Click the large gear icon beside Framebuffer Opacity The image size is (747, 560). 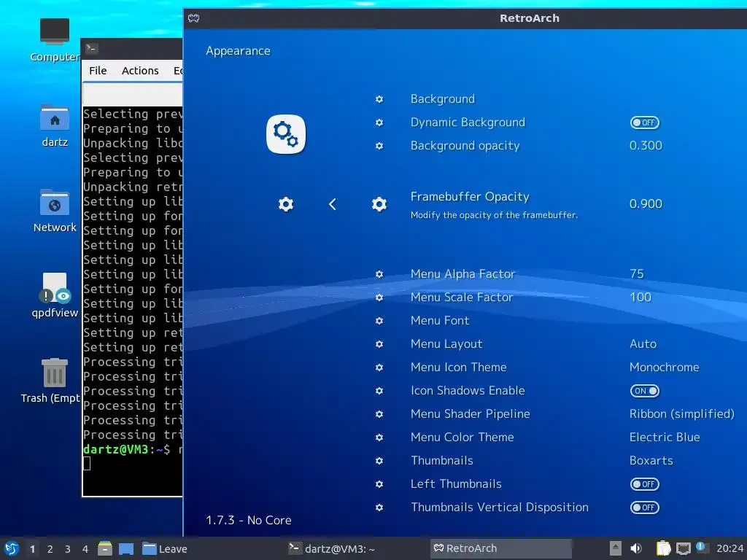pyautogui.click(x=379, y=204)
